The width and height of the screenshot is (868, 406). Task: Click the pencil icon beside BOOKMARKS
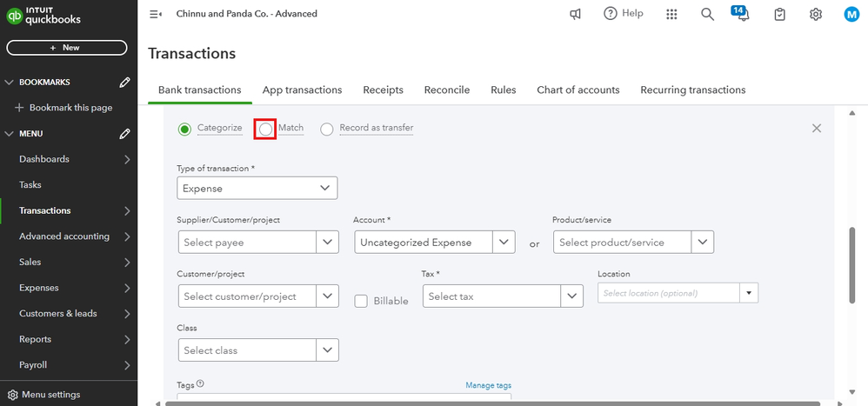tap(125, 83)
